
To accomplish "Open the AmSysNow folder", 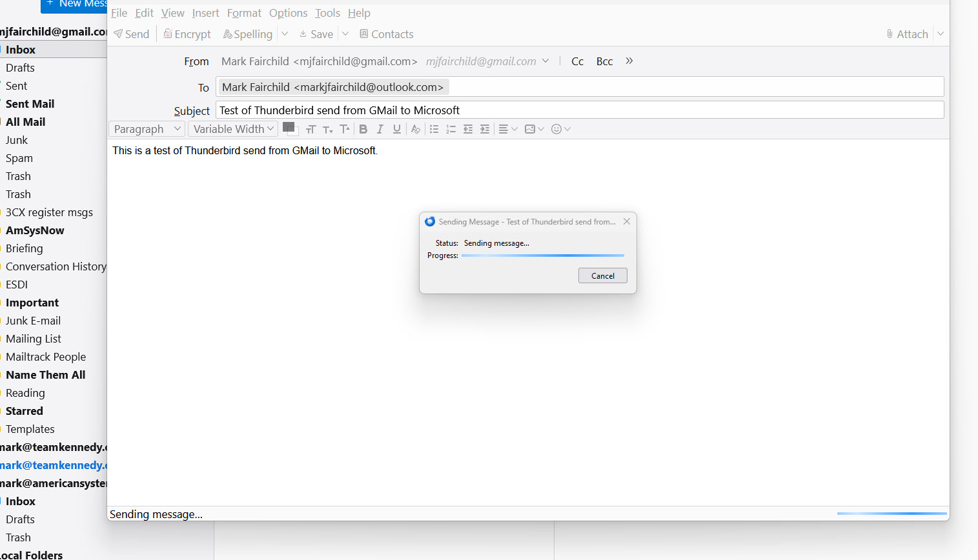I will (35, 230).
